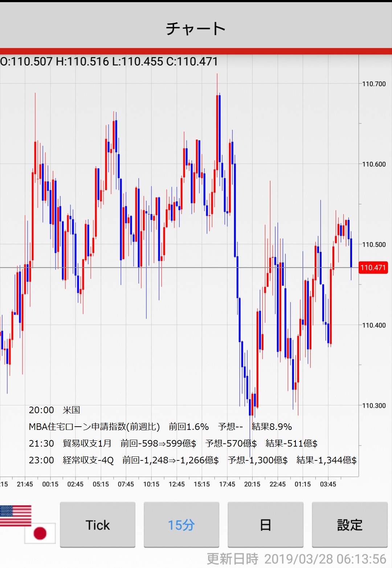Switch chart to Tick view
This screenshot has width=392, height=568.
click(98, 525)
